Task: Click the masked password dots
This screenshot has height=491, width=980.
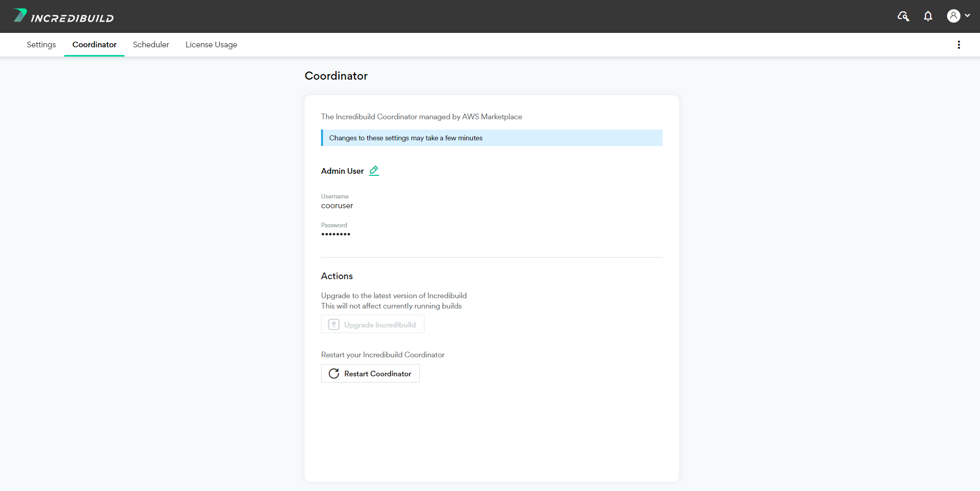Action: tap(335, 234)
